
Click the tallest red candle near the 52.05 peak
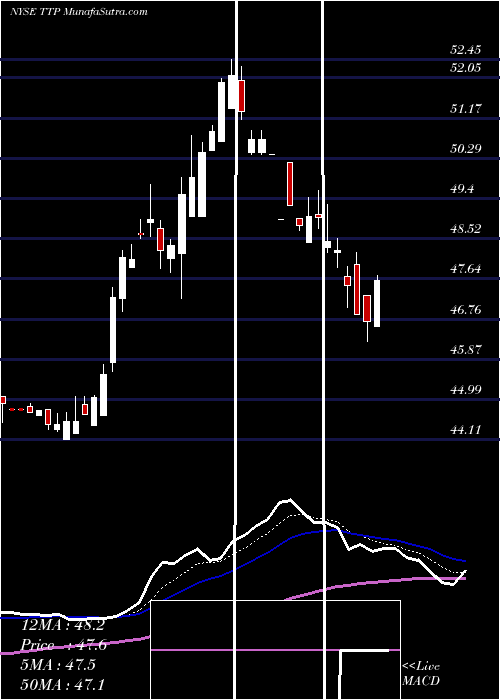[242, 96]
